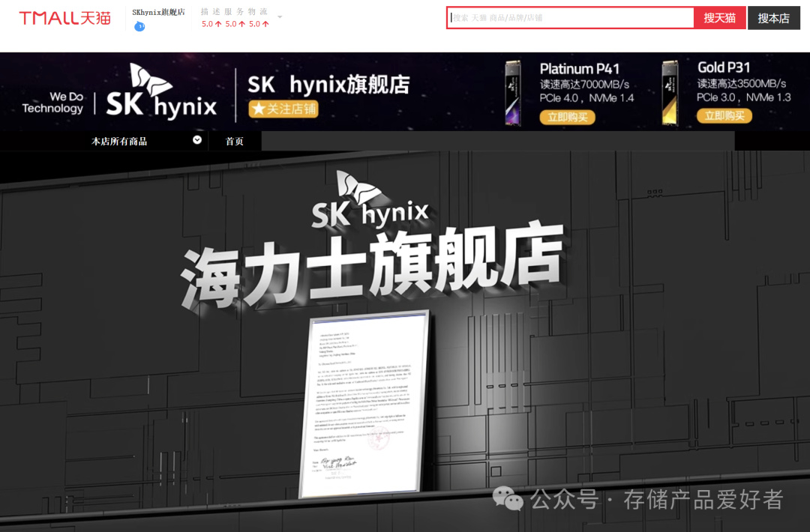Click the Tmall 天猫 logo
810x532 pixels.
coord(65,18)
